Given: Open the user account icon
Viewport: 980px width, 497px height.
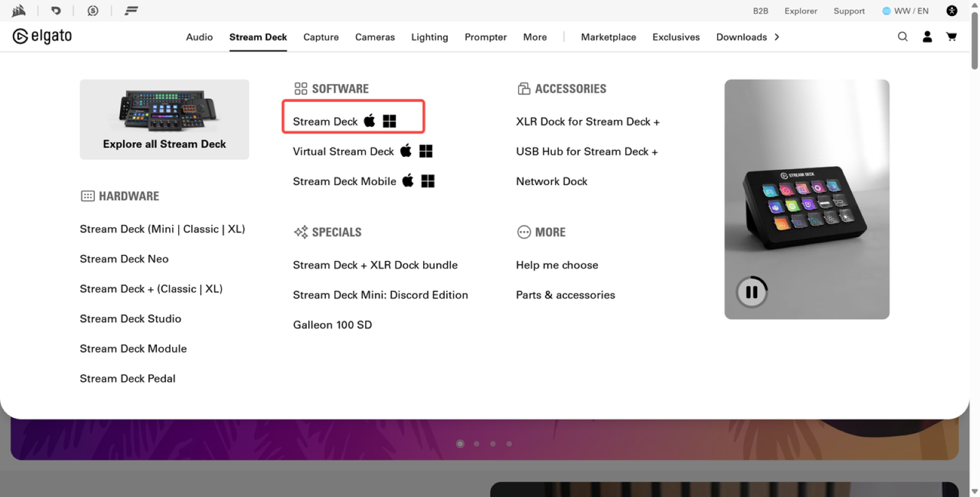Looking at the screenshot, I should [927, 37].
